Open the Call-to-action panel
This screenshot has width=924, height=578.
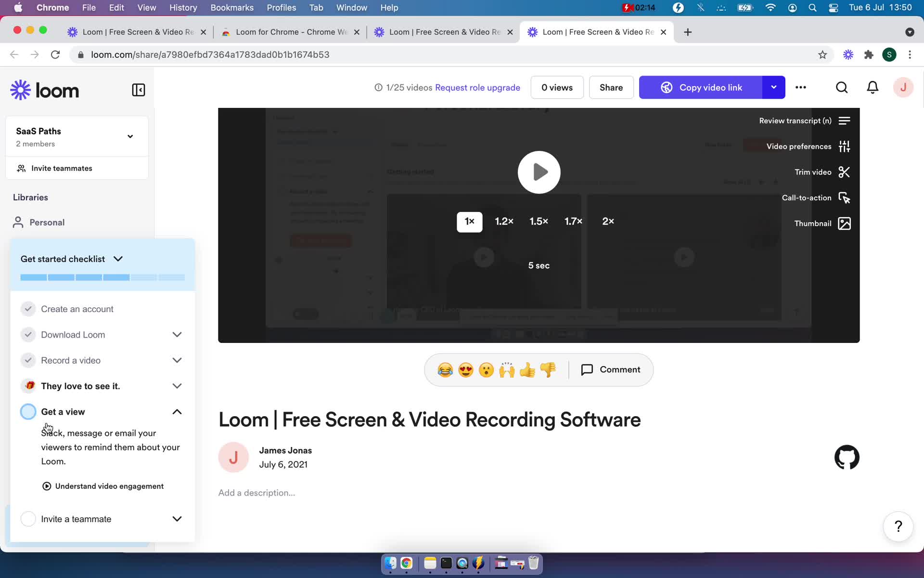click(x=816, y=197)
